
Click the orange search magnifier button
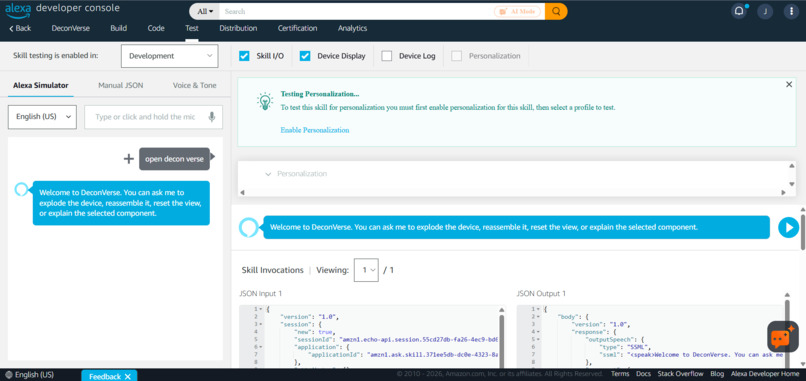click(x=556, y=11)
